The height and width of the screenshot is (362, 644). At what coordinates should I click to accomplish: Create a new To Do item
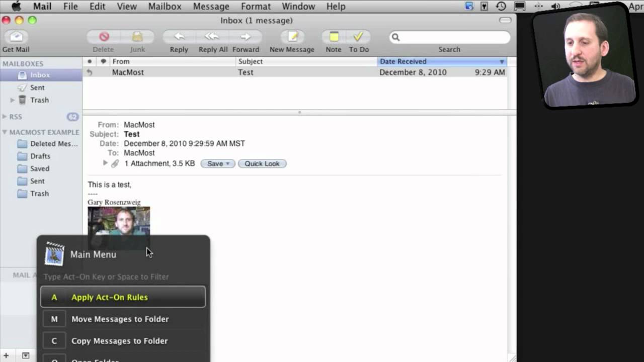tap(358, 37)
